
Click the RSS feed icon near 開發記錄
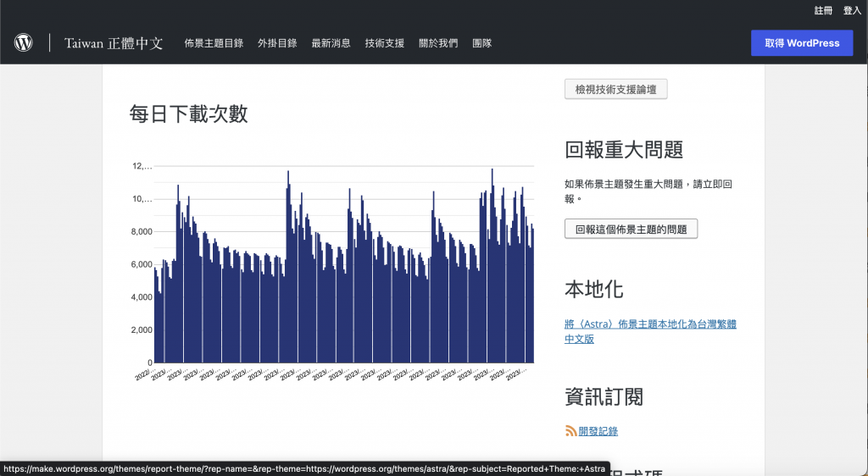point(570,430)
